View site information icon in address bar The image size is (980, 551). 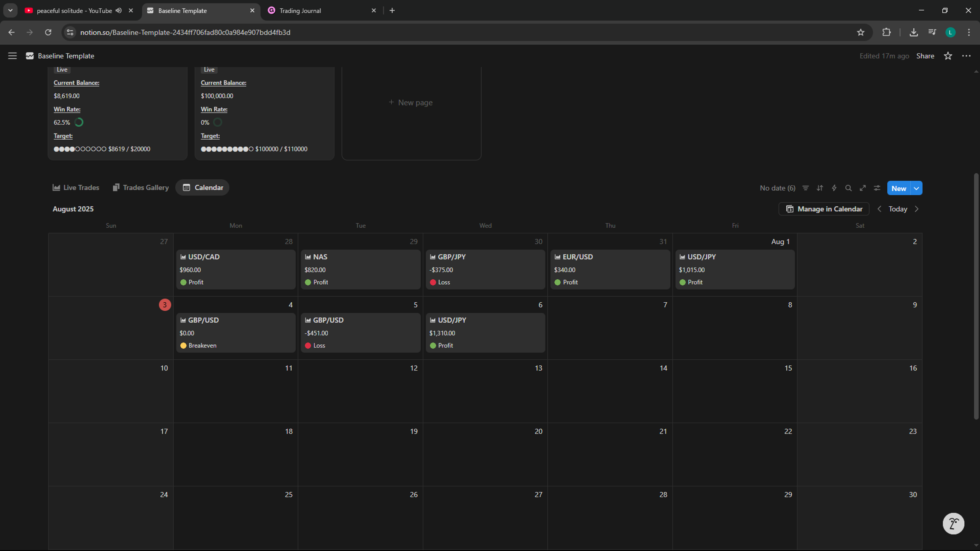click(70, 32)
